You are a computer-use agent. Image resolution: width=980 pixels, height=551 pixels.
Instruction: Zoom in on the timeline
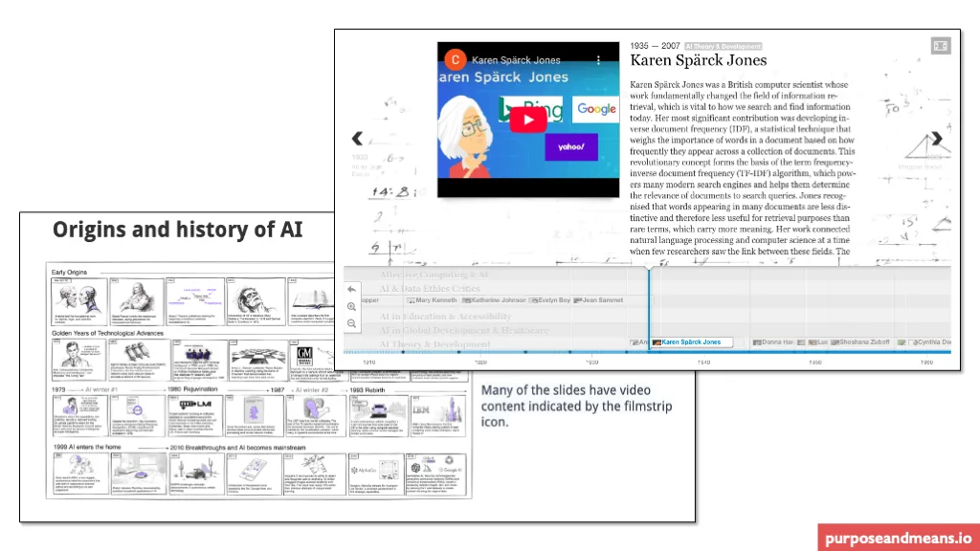point(352,306)
